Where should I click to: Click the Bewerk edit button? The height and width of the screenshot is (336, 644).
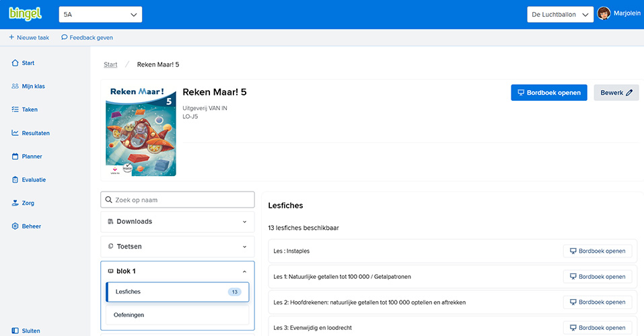click(x=616, y=93)
